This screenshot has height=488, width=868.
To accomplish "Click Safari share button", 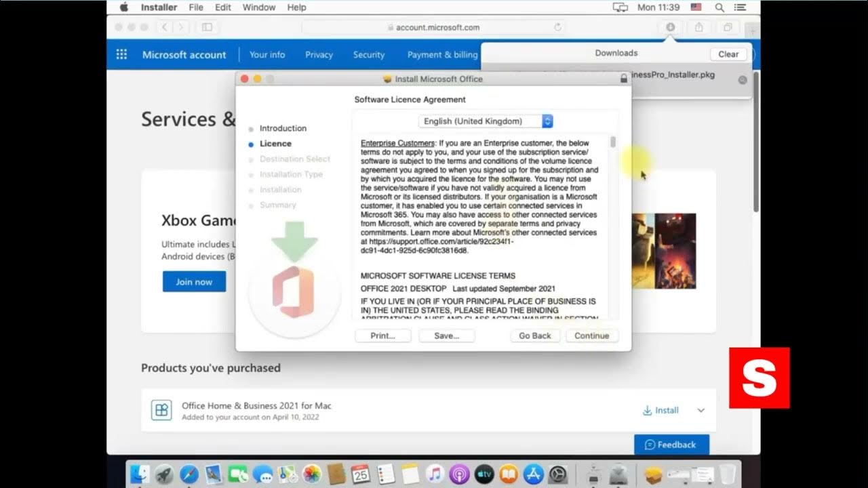I will click(x=698, y=27).
